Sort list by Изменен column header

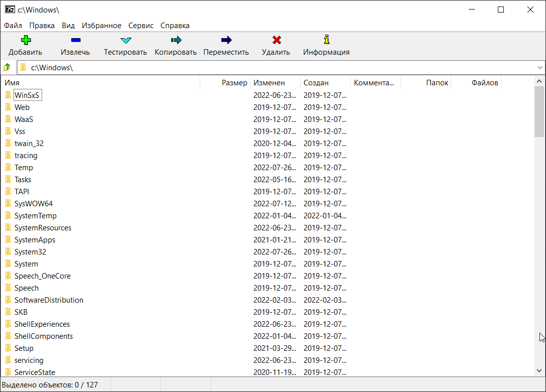(275, 82)
